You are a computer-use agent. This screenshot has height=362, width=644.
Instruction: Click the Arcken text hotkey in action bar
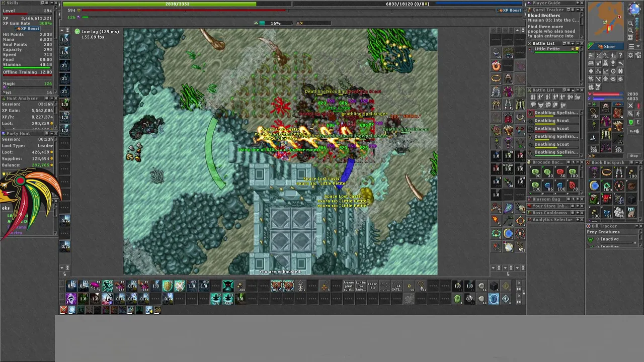pos(349,287)
